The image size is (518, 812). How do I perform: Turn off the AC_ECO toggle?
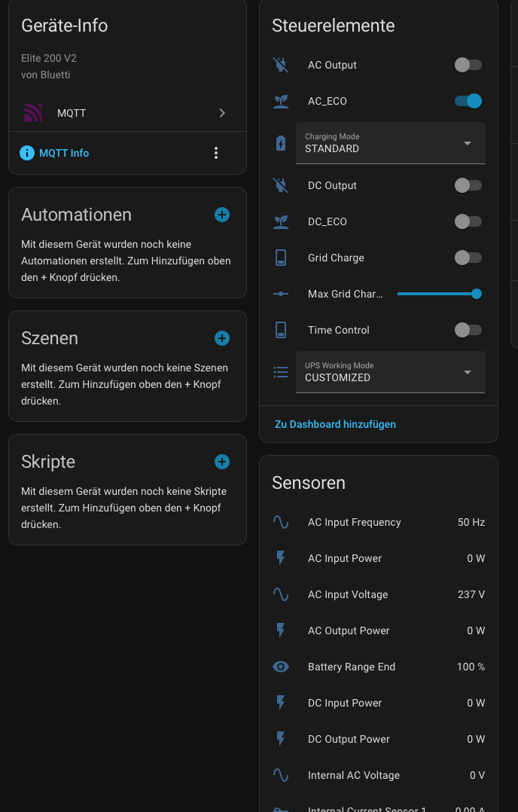[468, 101]
